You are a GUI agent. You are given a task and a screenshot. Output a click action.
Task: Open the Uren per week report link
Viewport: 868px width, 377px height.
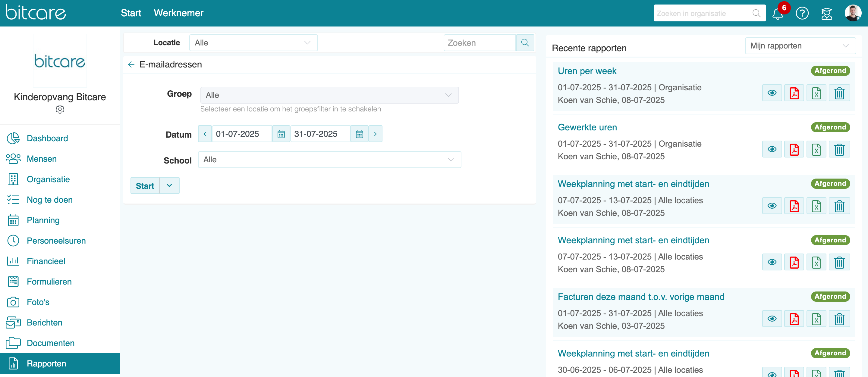[x=587, y=71]
